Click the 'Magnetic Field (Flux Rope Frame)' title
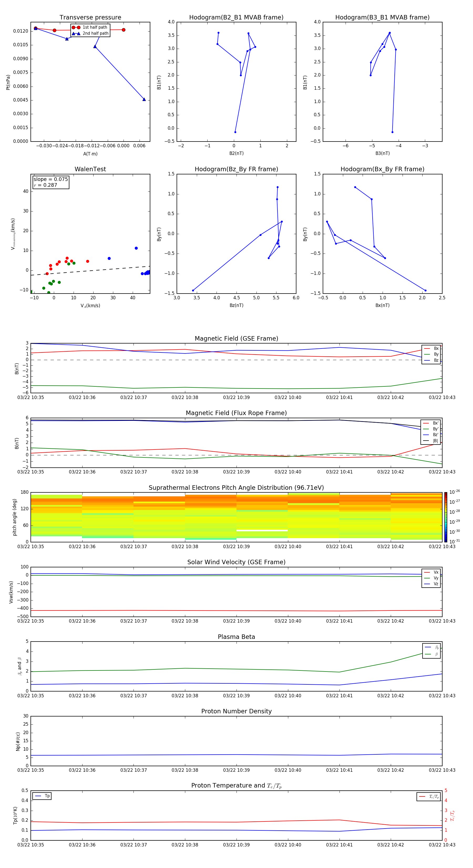Image resolution: width=473 pixels, height=868 pixels. [x=236, y=413]
